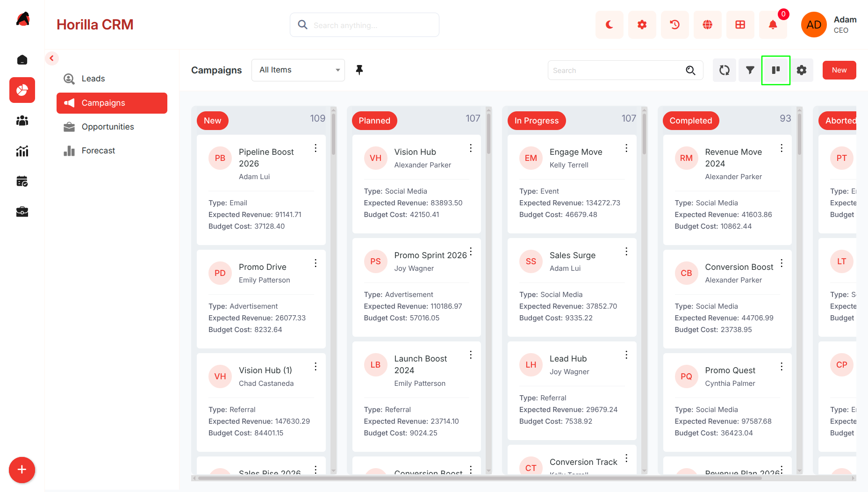
Task: Open the notifications bell
Action: tap(773, 25)
